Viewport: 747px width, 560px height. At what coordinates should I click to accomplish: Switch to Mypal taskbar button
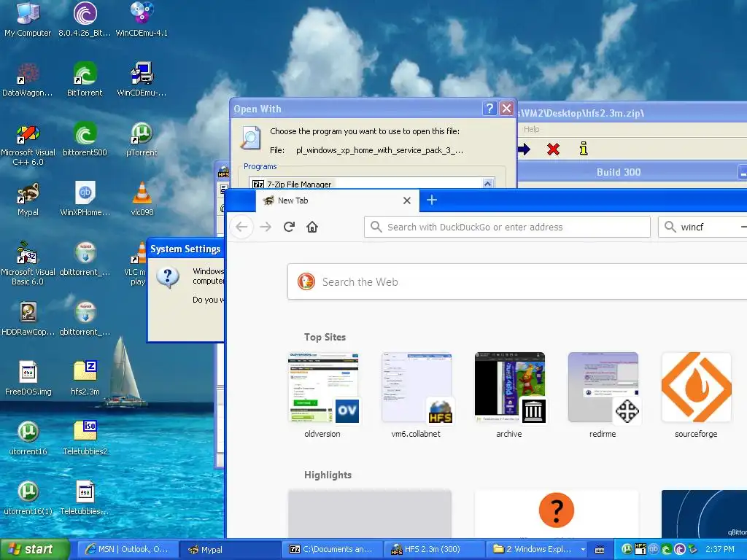(x=229, y=550)
